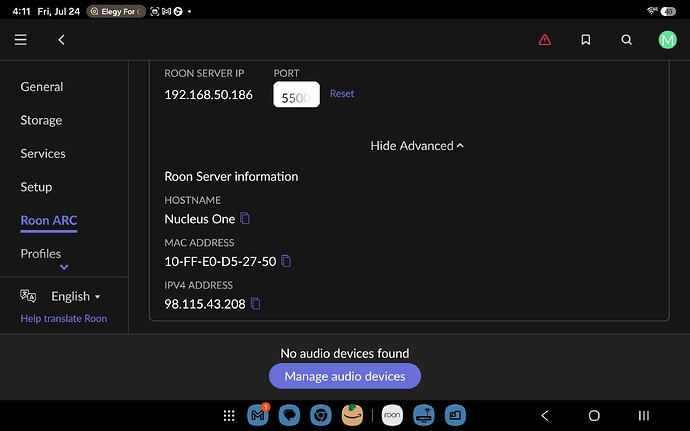690x431 pixels.
Task: Open Gmail from the taskbar
Action: point(258,415)
